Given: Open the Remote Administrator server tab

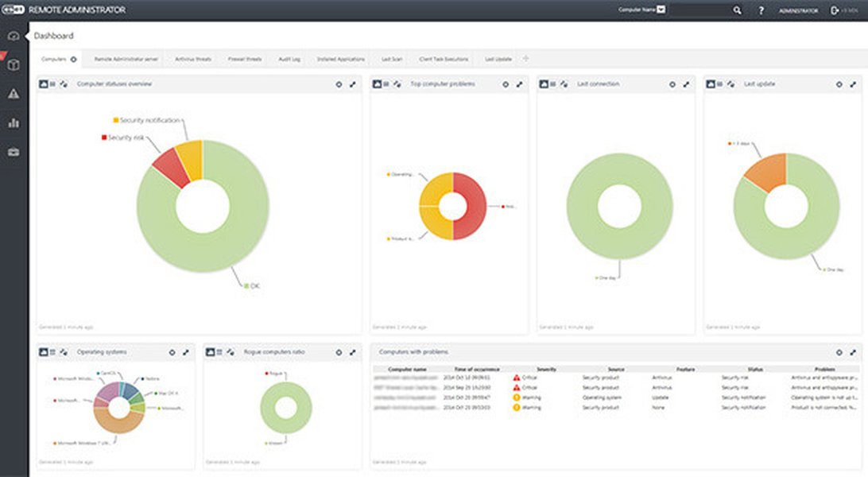Looking at the screenshot, I should coord(126,59).
